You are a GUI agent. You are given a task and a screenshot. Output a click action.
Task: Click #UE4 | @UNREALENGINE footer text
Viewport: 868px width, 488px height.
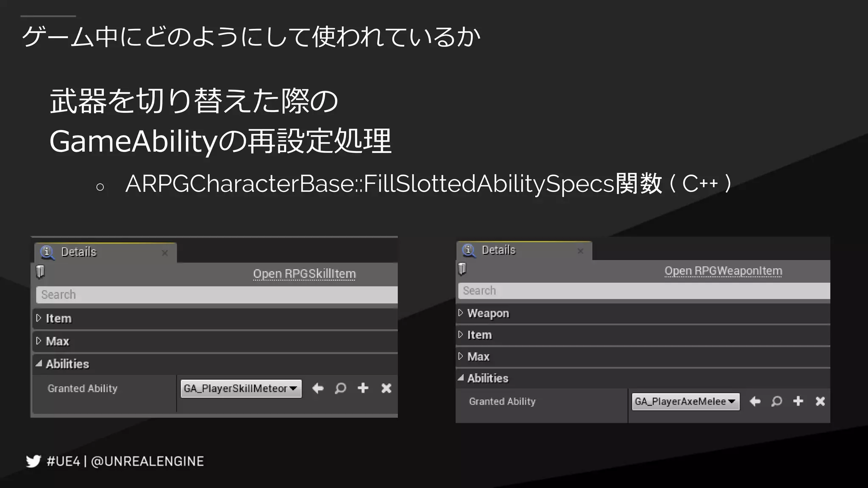click(125, 461)
